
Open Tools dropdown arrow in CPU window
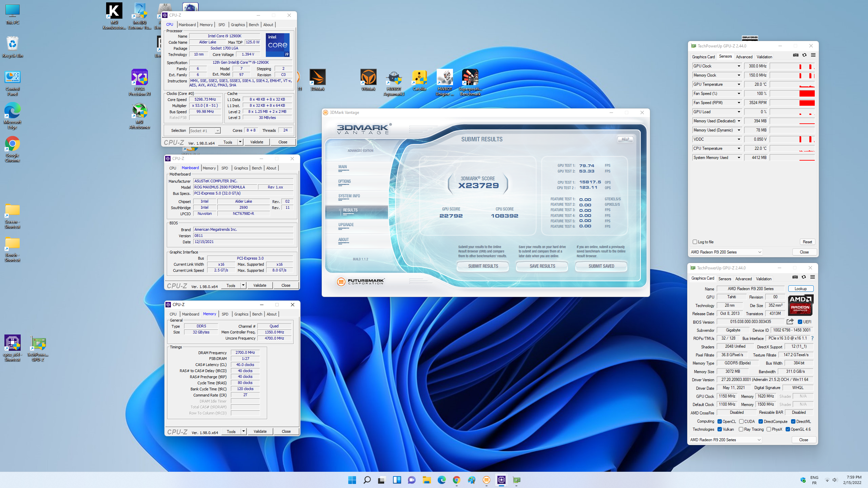click(x=240, y=142)
